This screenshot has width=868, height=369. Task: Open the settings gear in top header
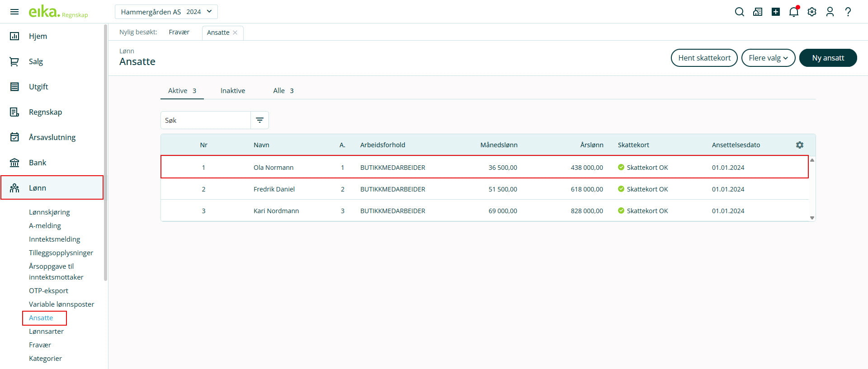point(811,12)
